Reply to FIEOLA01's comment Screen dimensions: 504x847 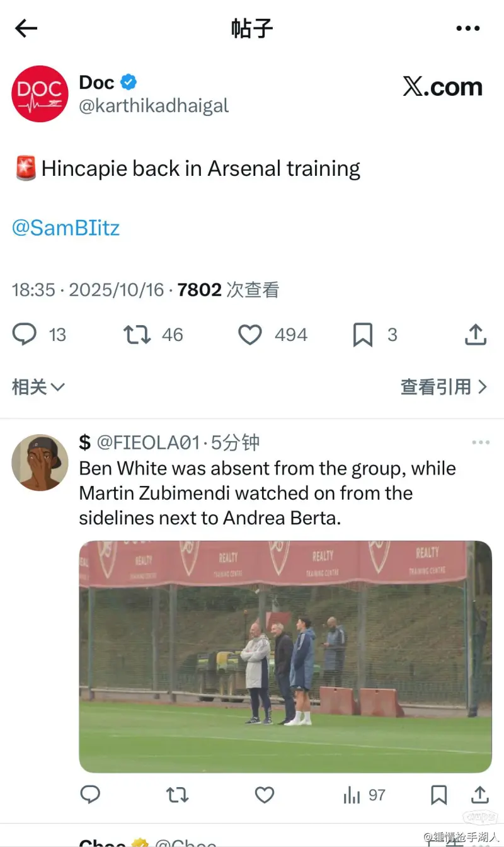point(91,795)
